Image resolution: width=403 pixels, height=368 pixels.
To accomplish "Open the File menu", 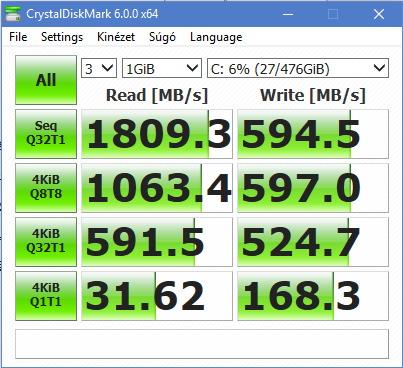I will [18, 37].
